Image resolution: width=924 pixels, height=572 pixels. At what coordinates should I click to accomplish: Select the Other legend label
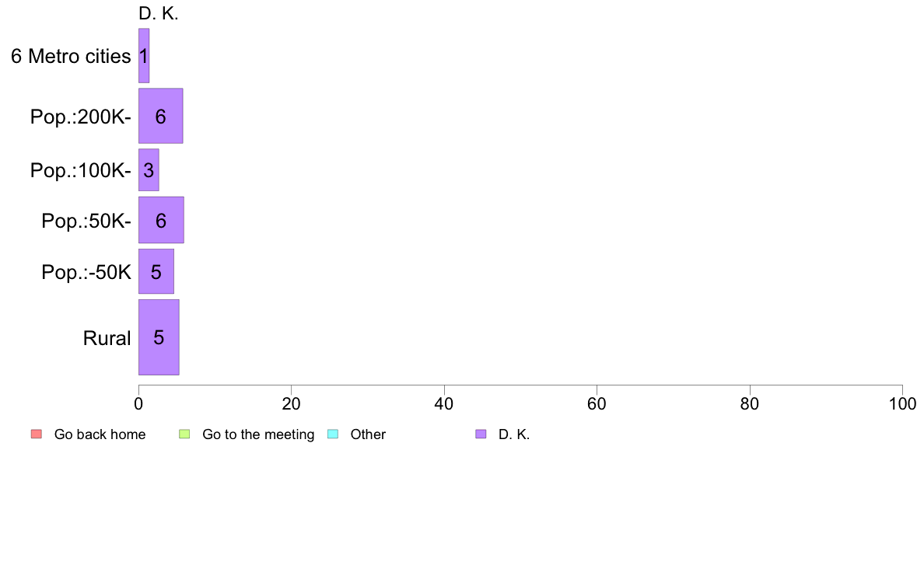coord(368,434)
